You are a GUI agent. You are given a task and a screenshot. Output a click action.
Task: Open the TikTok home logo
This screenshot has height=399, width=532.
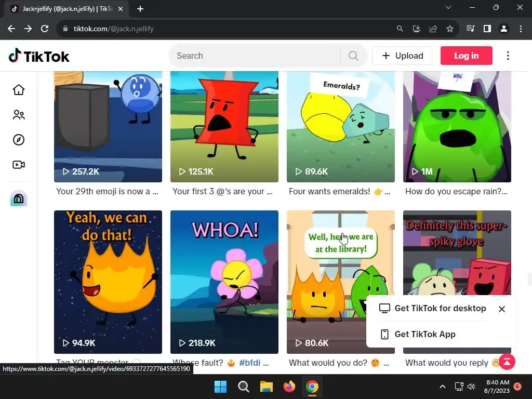38,56
